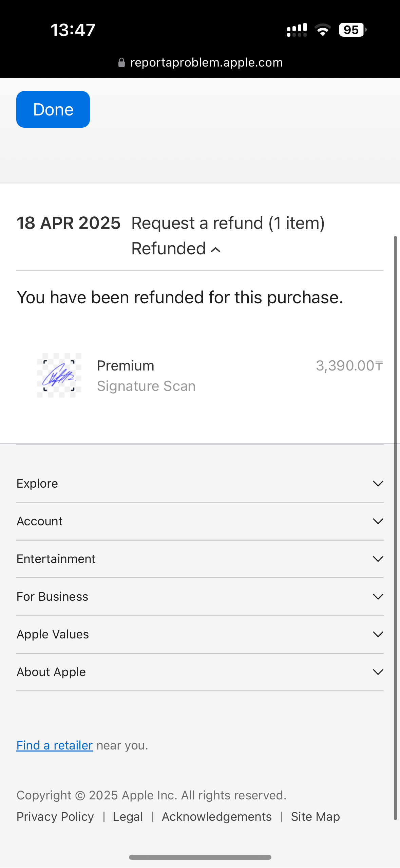Open the Find a retailer link
This screenshot has height=868, width=400.
tap(55, 745)
